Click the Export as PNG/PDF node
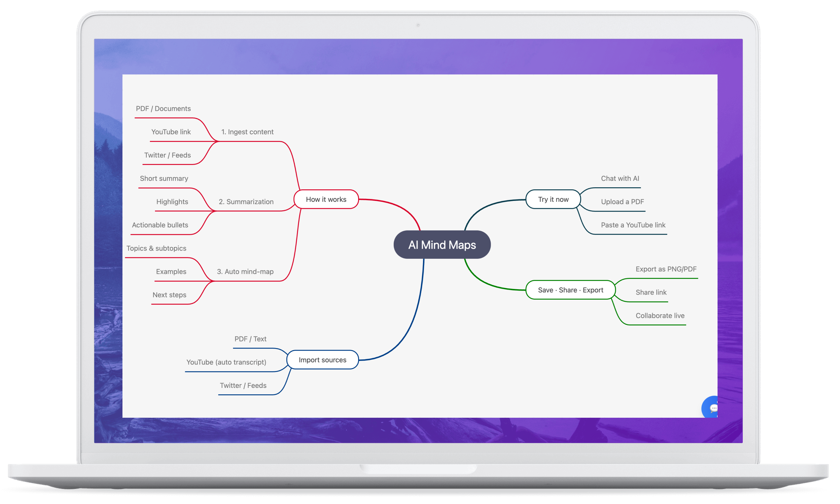Viewport: 840px width, 504px height. point(666,269)
